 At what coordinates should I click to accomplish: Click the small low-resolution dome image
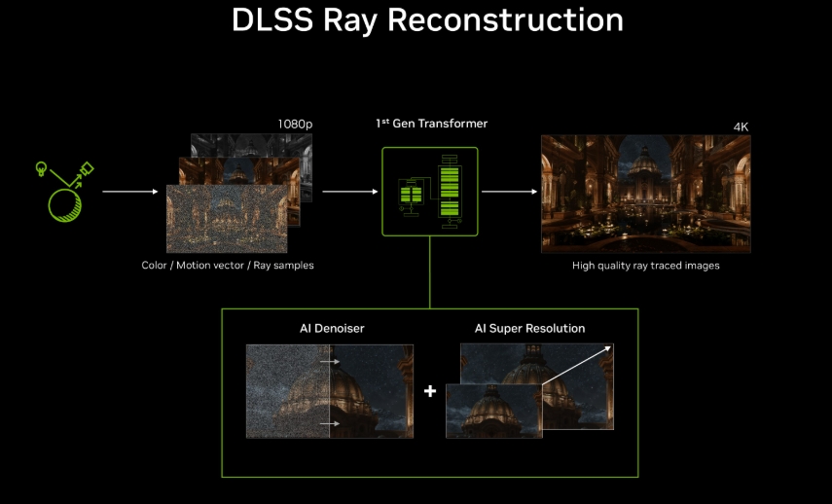coord(494,412)
